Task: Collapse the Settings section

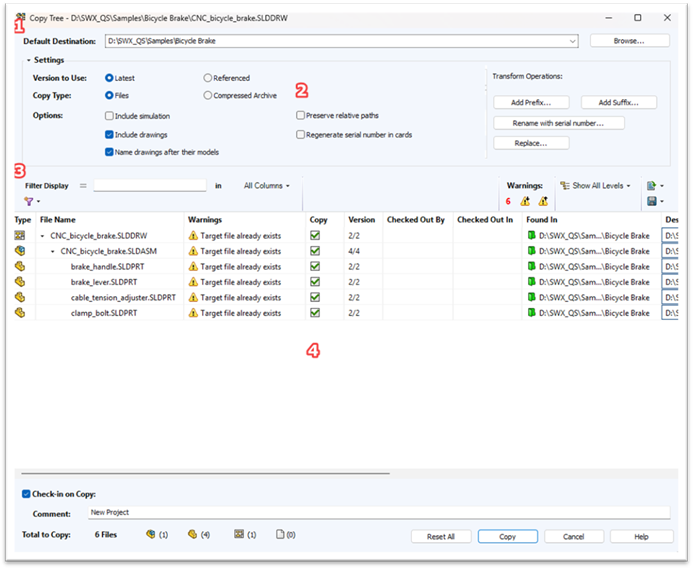Action: click(x=29, y=60)
